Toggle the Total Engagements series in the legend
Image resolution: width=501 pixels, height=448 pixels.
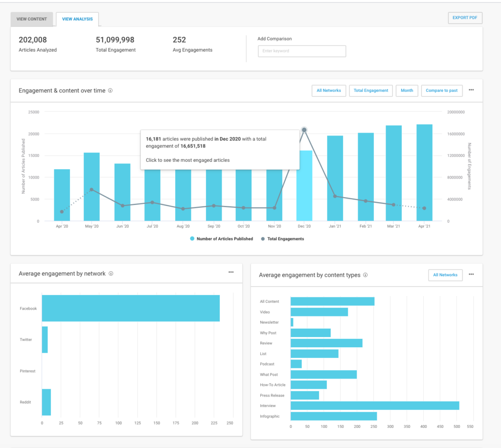285,239
